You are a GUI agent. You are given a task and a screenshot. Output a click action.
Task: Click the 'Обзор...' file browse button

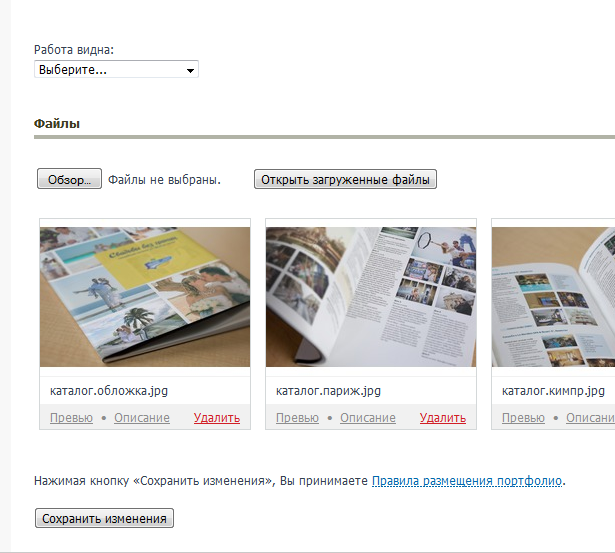69,179
